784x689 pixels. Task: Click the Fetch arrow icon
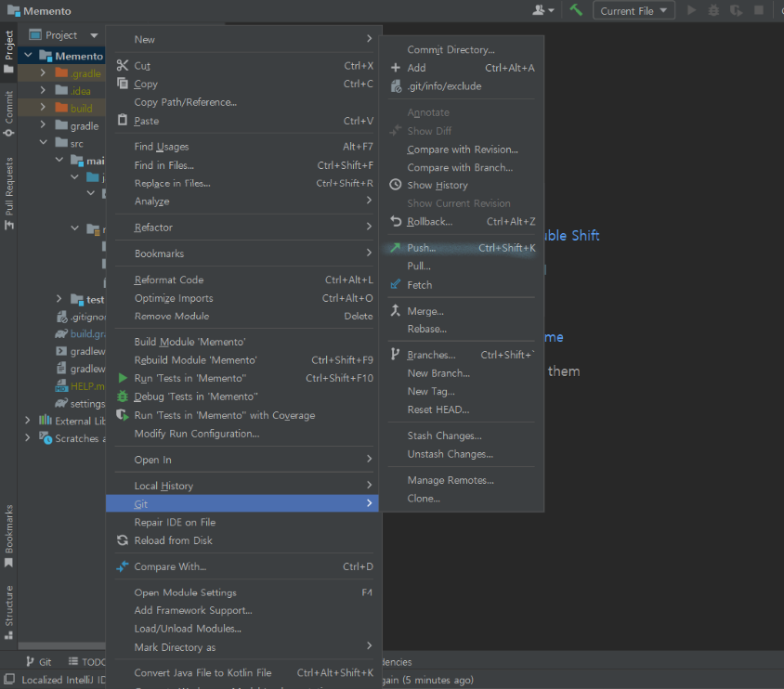pyautogui.click(x=396, y=284)
